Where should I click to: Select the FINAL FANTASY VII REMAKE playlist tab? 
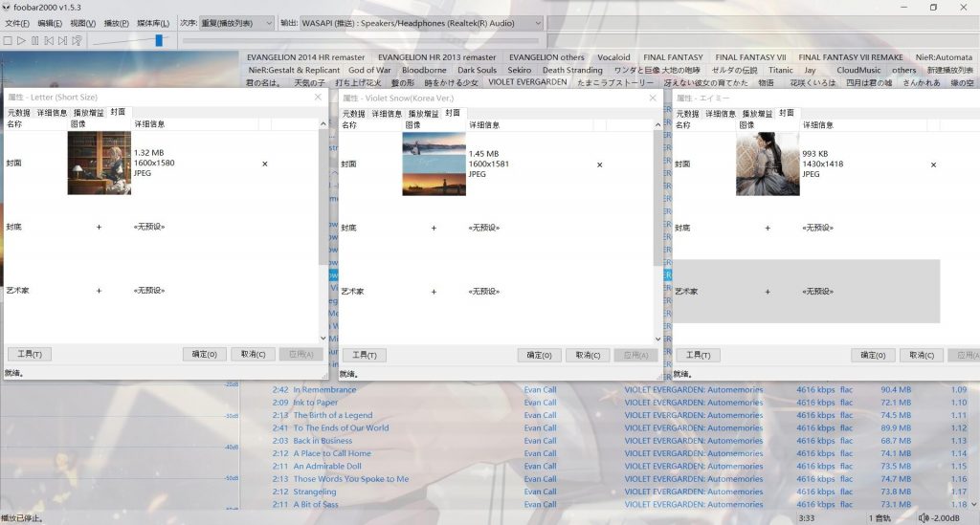point(851,56)
